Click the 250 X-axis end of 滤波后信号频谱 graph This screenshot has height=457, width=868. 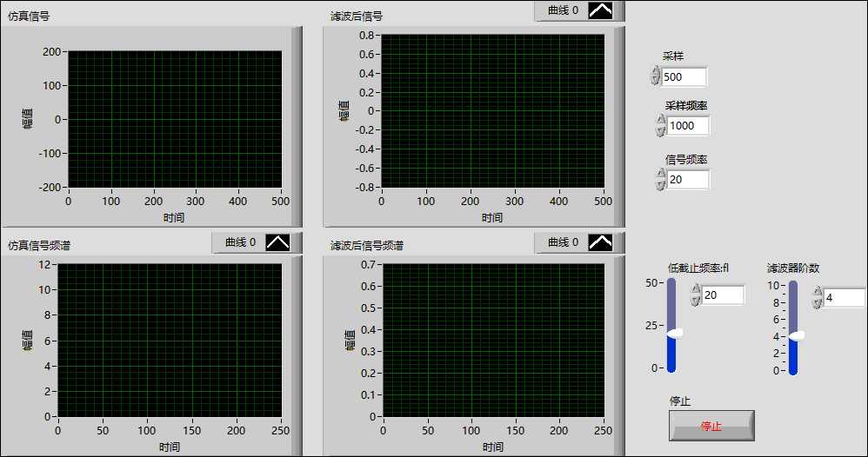coord(604,430)
